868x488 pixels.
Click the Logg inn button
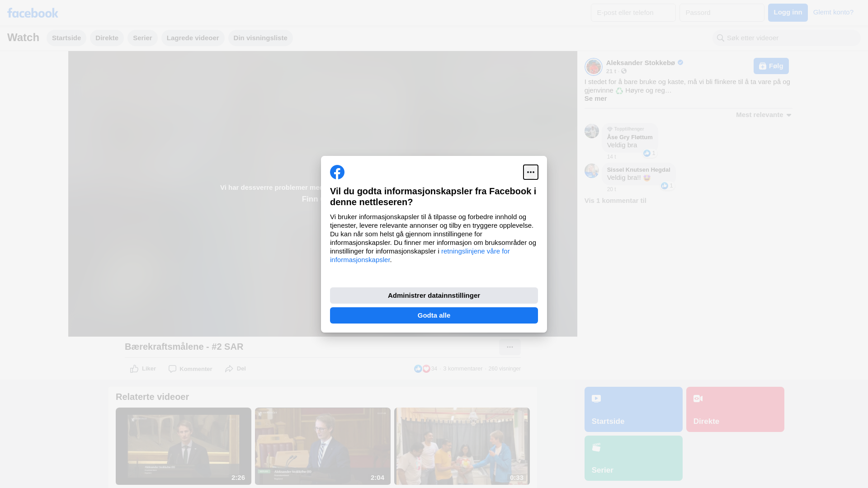(788, 13)
